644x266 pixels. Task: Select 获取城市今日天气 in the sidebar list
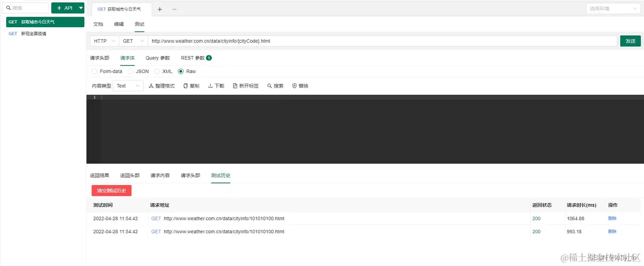click(45, 22)
